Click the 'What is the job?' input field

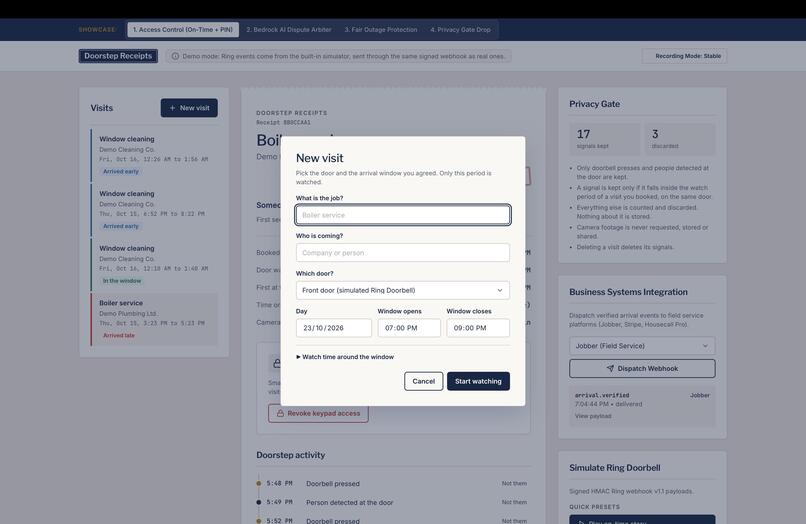coord(402,215)
